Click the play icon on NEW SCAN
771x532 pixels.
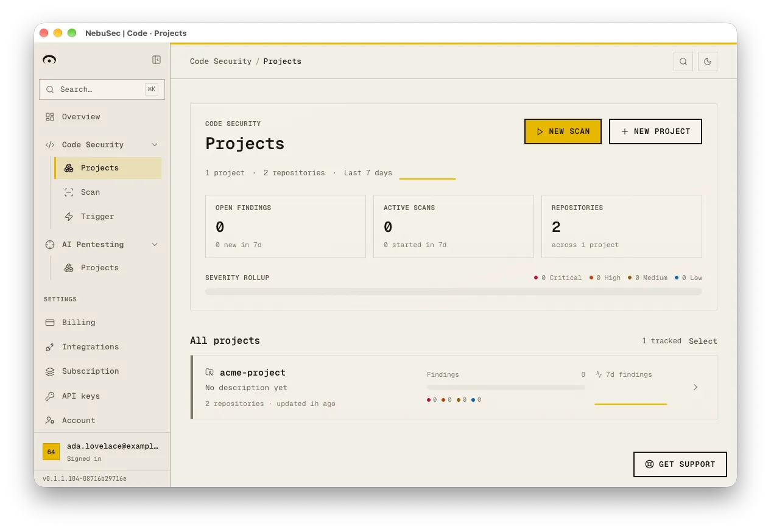[540, 131]
